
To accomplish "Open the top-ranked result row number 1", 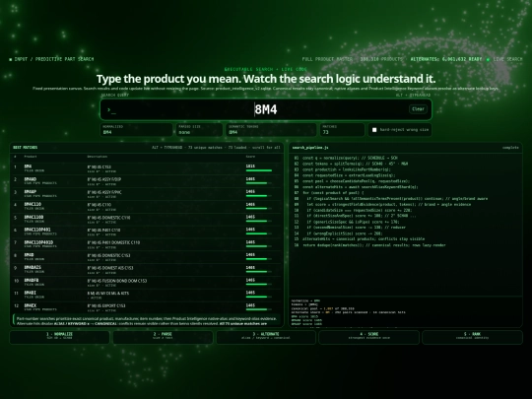I will (x=147, y=168).
